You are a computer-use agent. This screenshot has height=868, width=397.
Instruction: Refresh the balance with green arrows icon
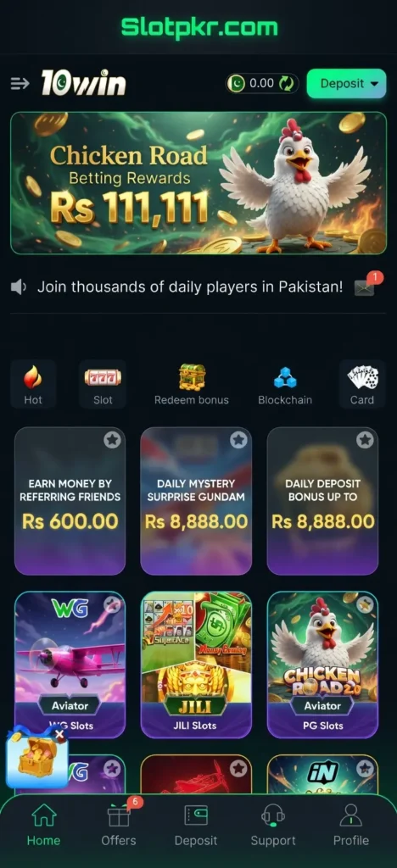pyautogui.click(x=286, y=84)
